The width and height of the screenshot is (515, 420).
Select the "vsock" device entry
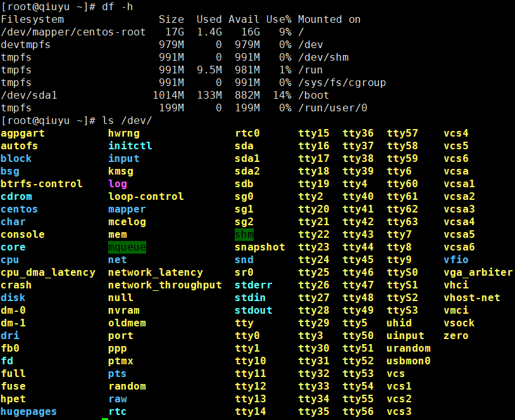459,323
